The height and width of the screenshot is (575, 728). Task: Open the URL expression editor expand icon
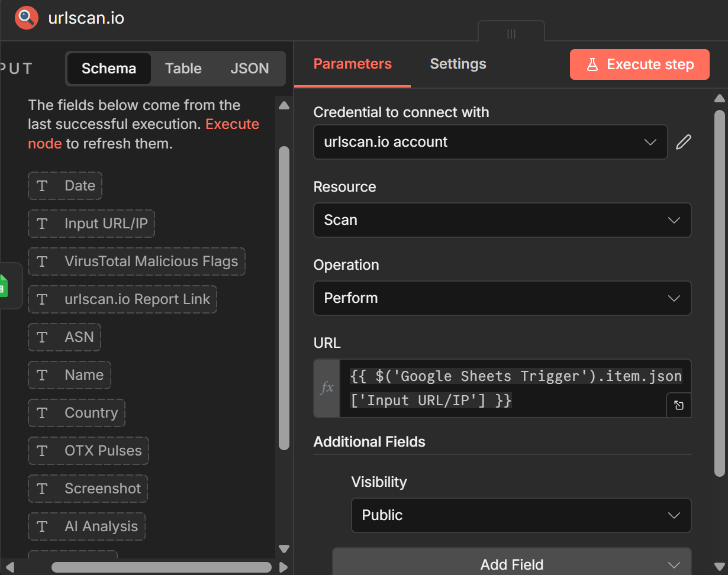(679, 405)
